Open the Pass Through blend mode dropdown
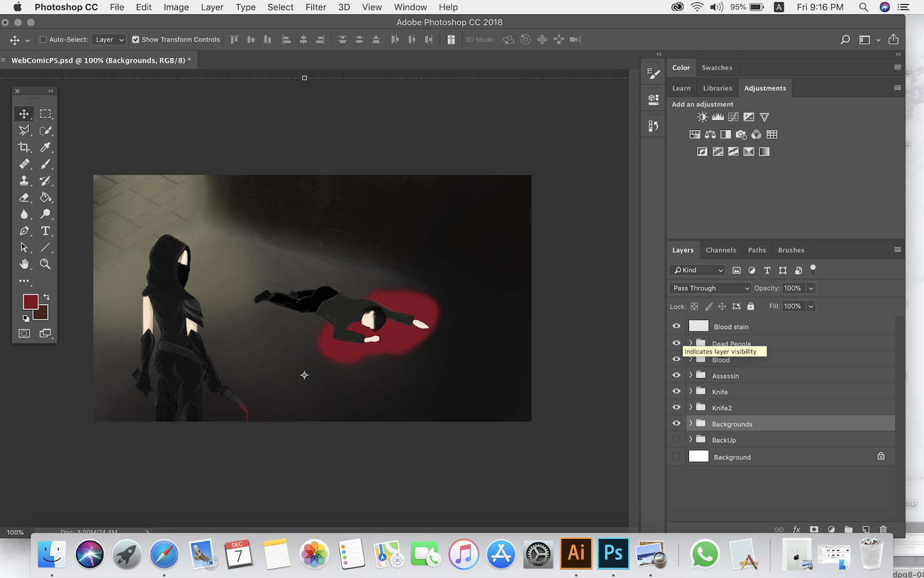 (x=710, y=288)
